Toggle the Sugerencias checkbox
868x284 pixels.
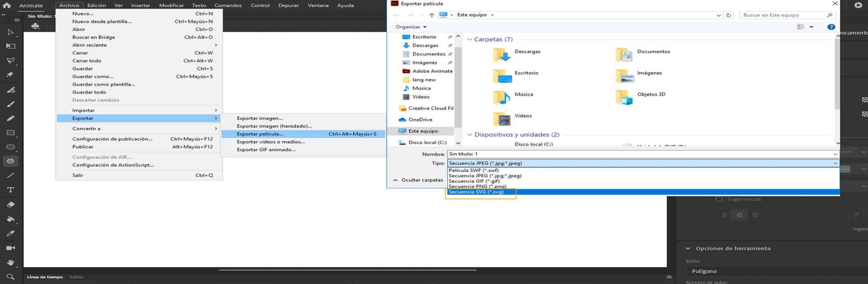click(719, 199)
